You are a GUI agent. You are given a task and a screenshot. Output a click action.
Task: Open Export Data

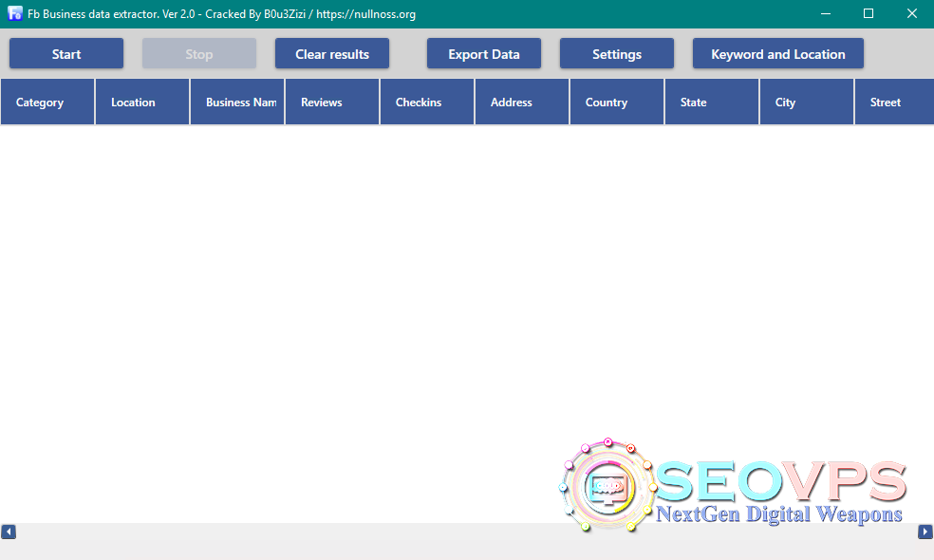(x=484, y=53)
